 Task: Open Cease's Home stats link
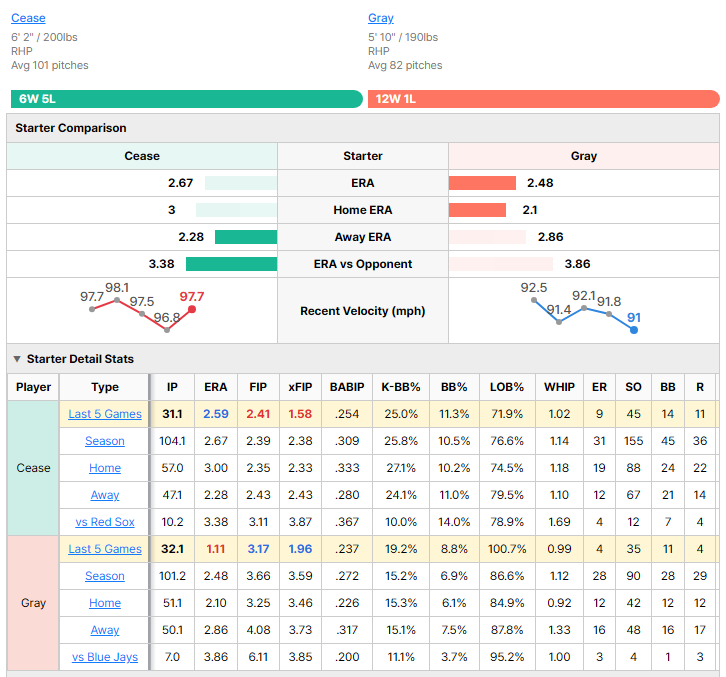tap(105, 468)
